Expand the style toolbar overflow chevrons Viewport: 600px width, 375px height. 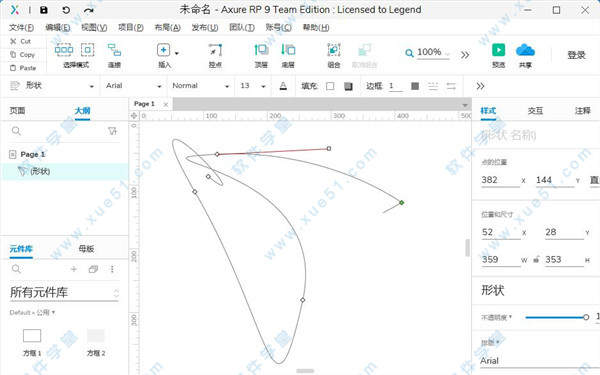(x=481, y=86)
